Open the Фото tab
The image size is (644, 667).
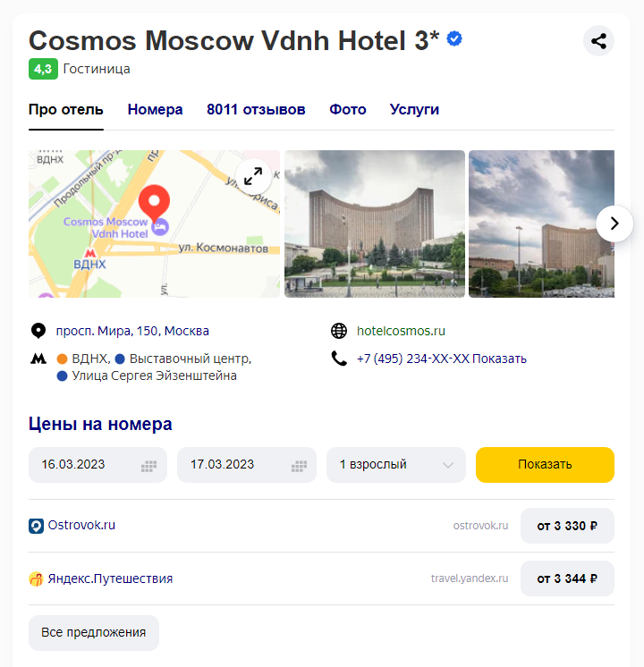click(347, 110)
